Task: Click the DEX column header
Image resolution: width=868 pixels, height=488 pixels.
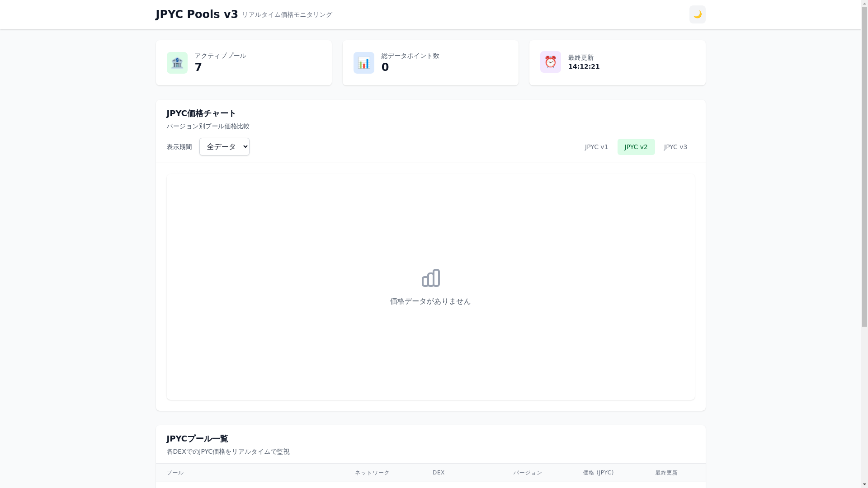Action: tap(439, 473)
